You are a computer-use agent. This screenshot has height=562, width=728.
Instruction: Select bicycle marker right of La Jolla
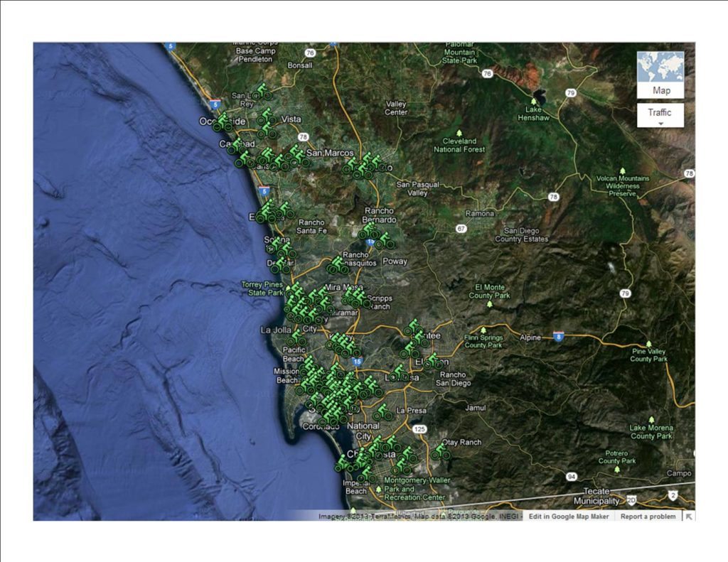point(297,337)
